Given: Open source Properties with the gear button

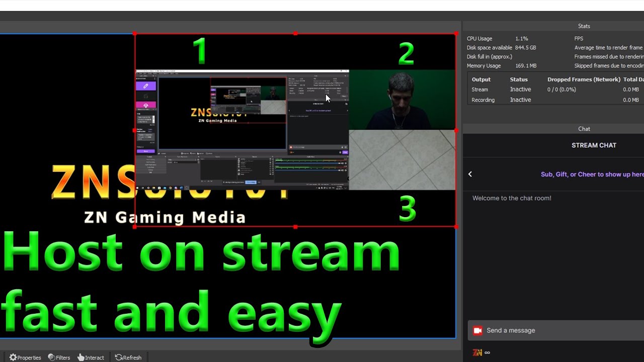Looking at the screenshot, I should point(25,357).
